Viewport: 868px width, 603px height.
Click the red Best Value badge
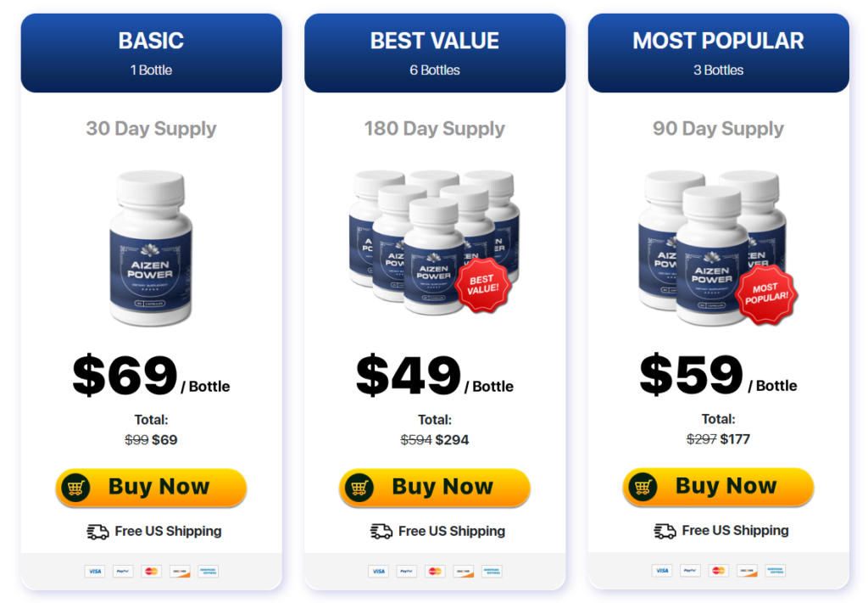482,285
